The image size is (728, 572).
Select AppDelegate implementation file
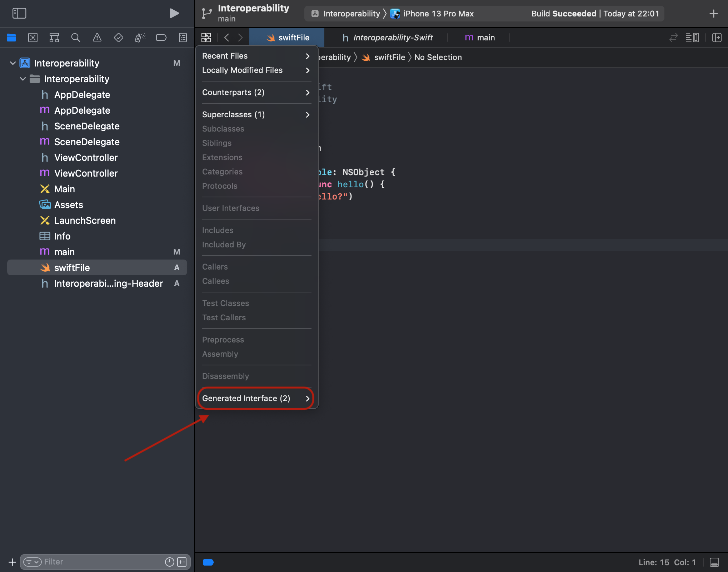point(97,110)
